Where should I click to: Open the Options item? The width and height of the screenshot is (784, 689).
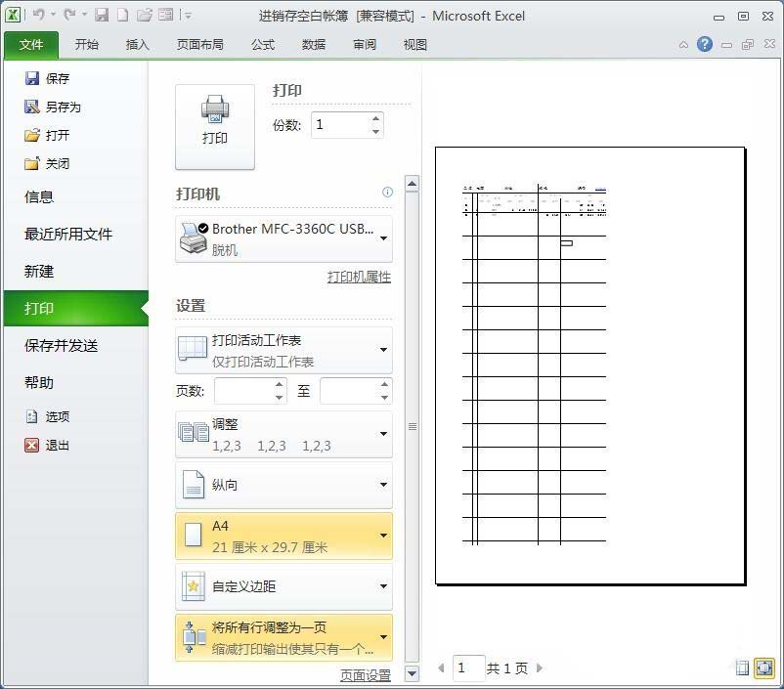pyautogui.click(x=47, y=416)
